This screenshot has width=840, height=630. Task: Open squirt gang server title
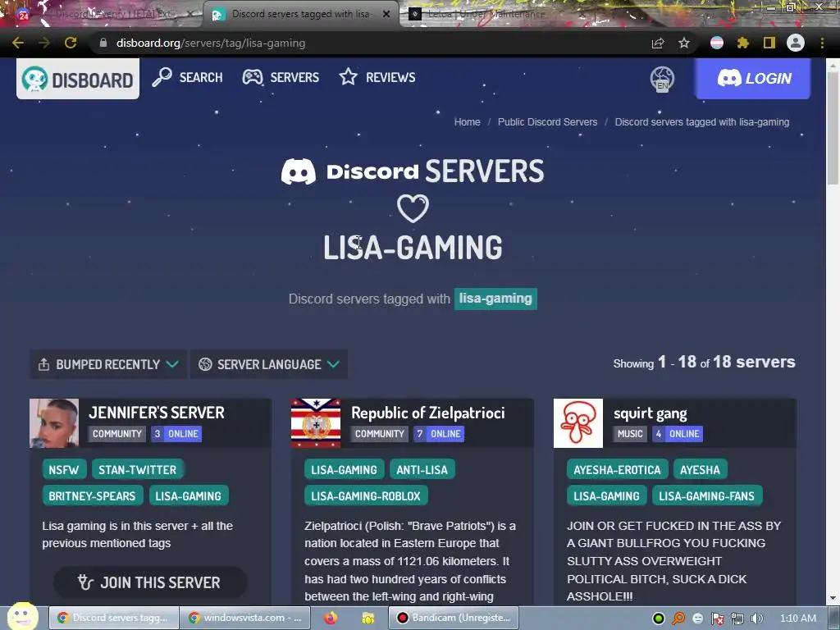651,413
